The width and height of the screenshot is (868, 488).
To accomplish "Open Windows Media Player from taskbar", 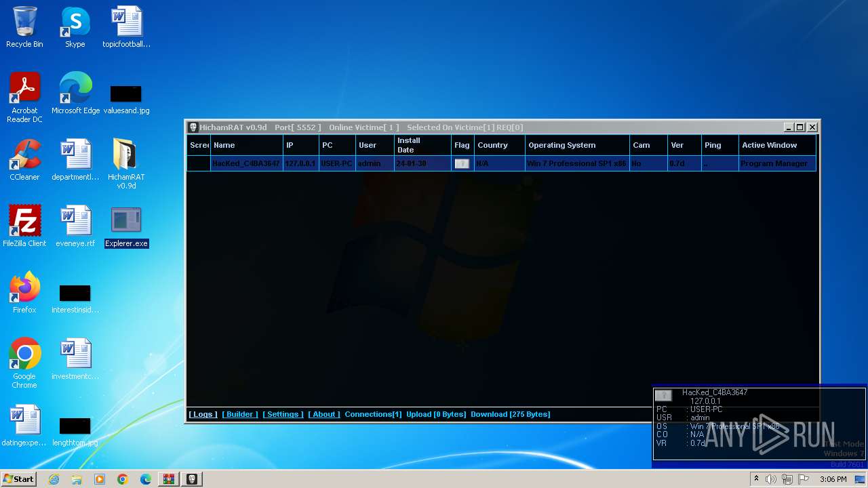I will pos(100,479).
